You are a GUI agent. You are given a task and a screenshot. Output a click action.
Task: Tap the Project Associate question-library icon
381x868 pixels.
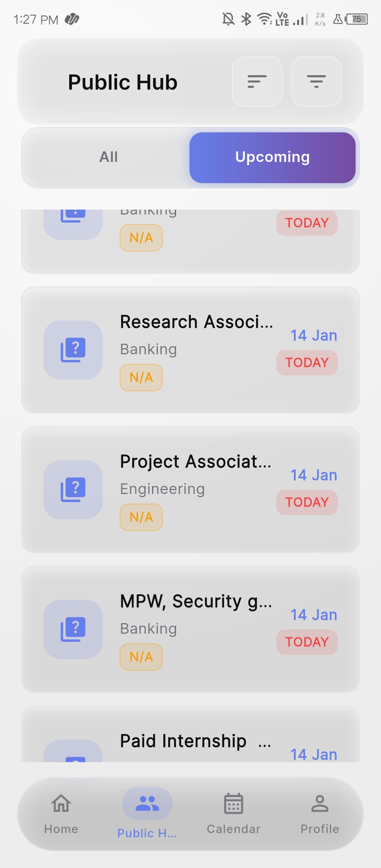[73, 490]
